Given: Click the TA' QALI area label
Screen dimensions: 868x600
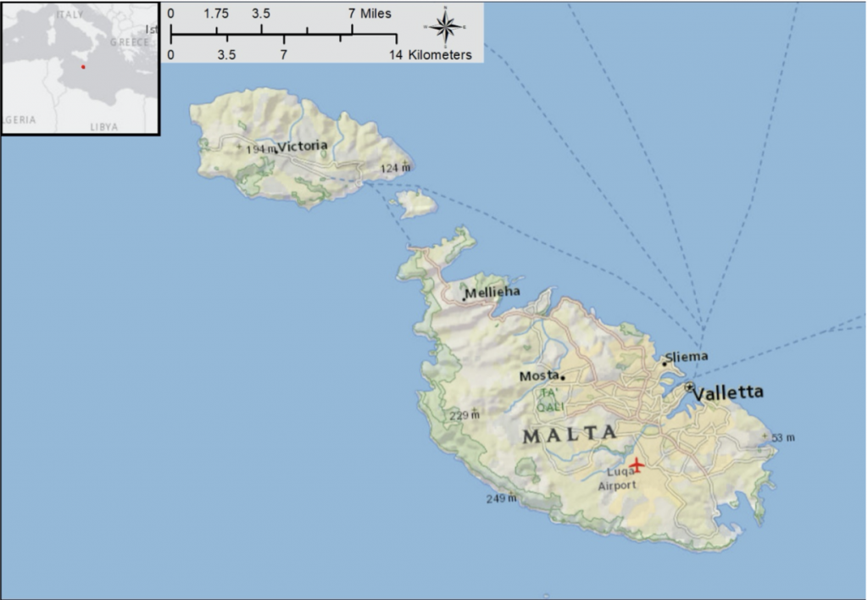Looking at the screenshot, I should coord(553,397).
